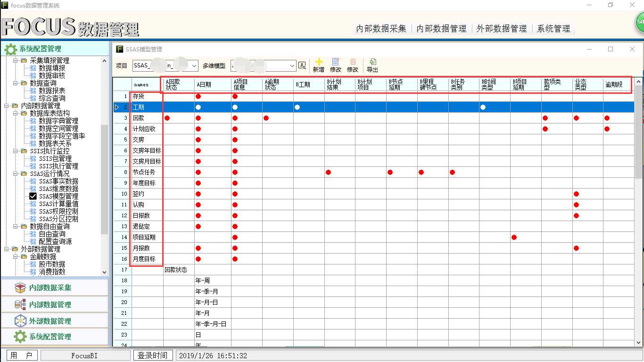Open 系统配置管理 sidebar panel at bottom

(x=55, y=337)
